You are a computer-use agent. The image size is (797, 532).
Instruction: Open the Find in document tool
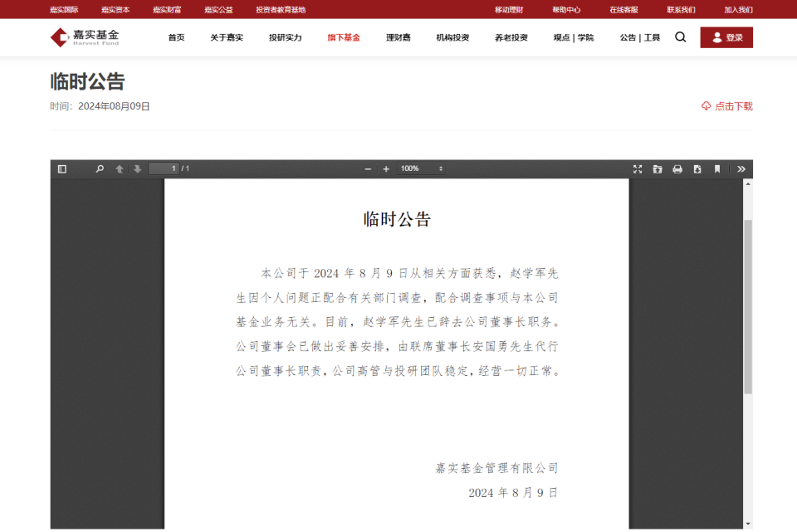coord(99,168)
